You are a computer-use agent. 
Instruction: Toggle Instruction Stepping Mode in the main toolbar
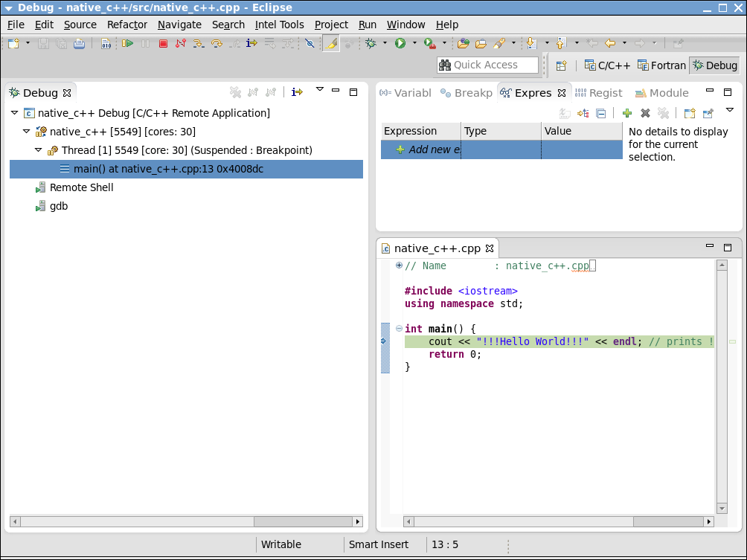[x=251, y=43]
